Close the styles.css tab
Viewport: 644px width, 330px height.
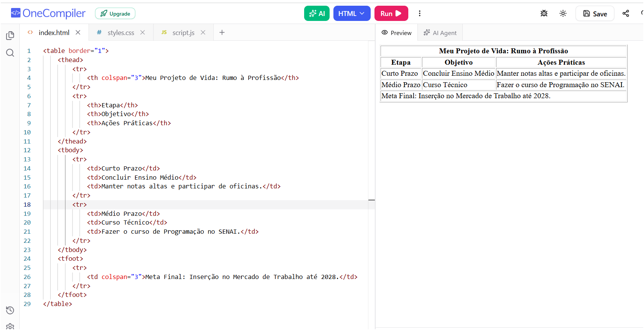click(143, 32)
